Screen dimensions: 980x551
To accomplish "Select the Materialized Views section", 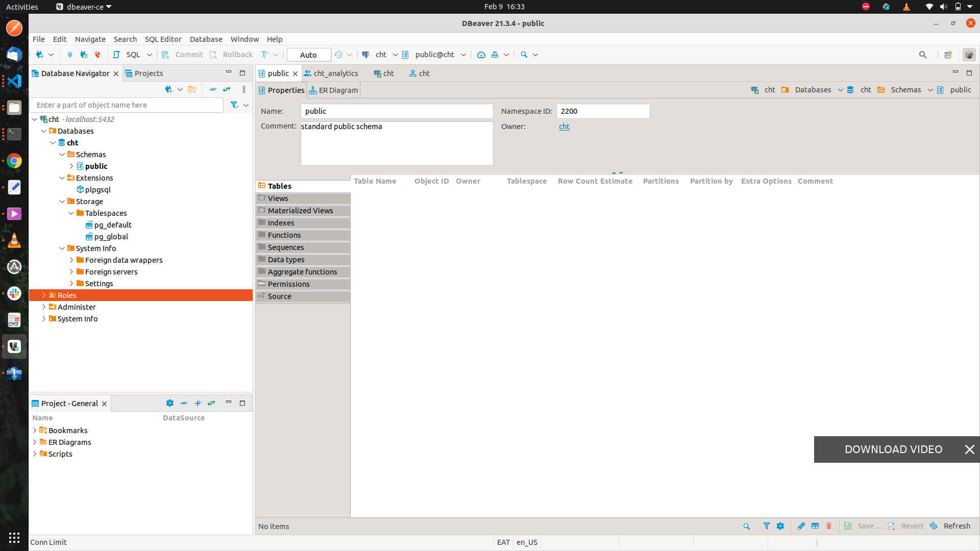I will point(303,211).
